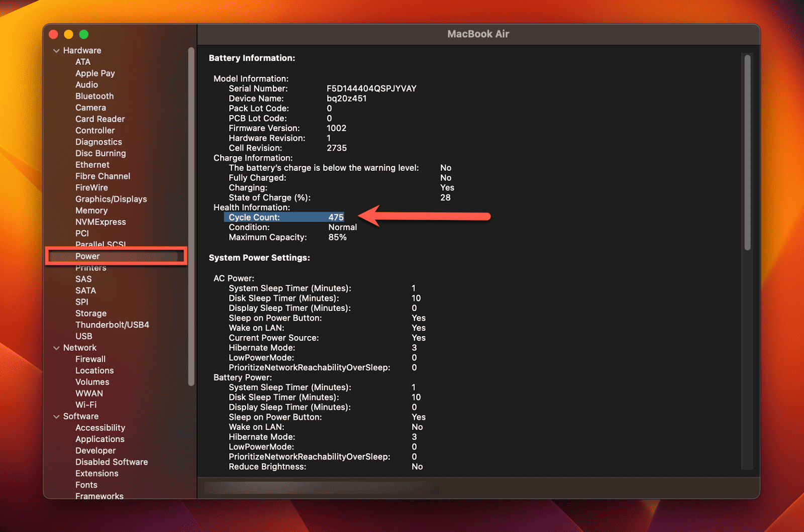Click the Network category label

click(80, 348)
